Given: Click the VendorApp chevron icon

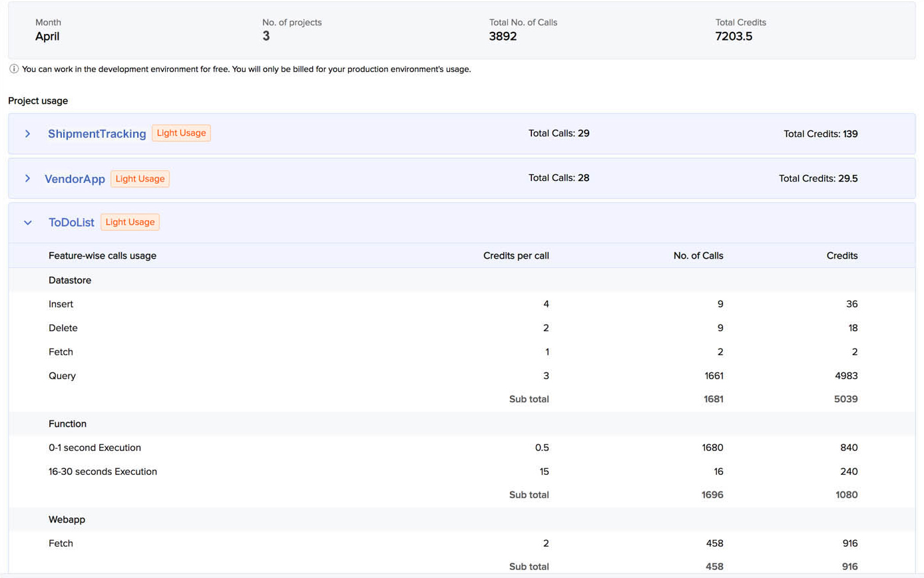Looking at the screenshot, I should click(27, 178).
